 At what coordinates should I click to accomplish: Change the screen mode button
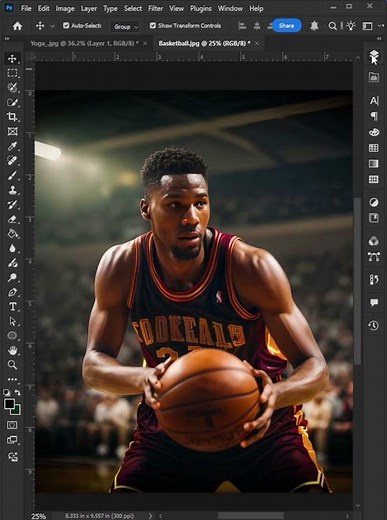pyautogui.click(x=12, y=440)
